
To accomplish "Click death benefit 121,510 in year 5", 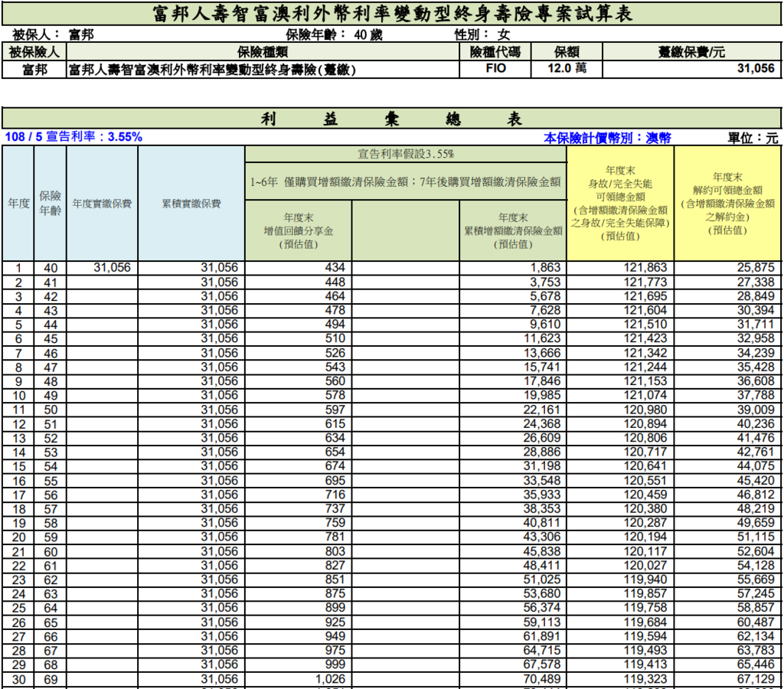I will (645, 324).
